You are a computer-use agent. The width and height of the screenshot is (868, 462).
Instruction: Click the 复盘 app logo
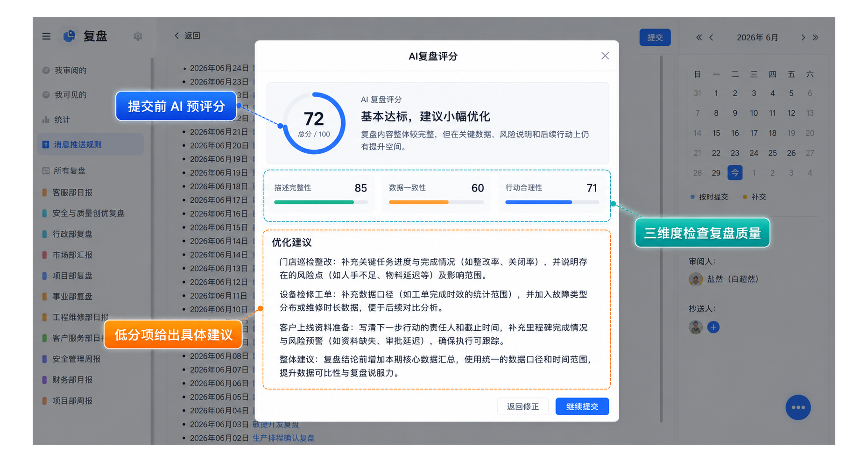point(70,36)
